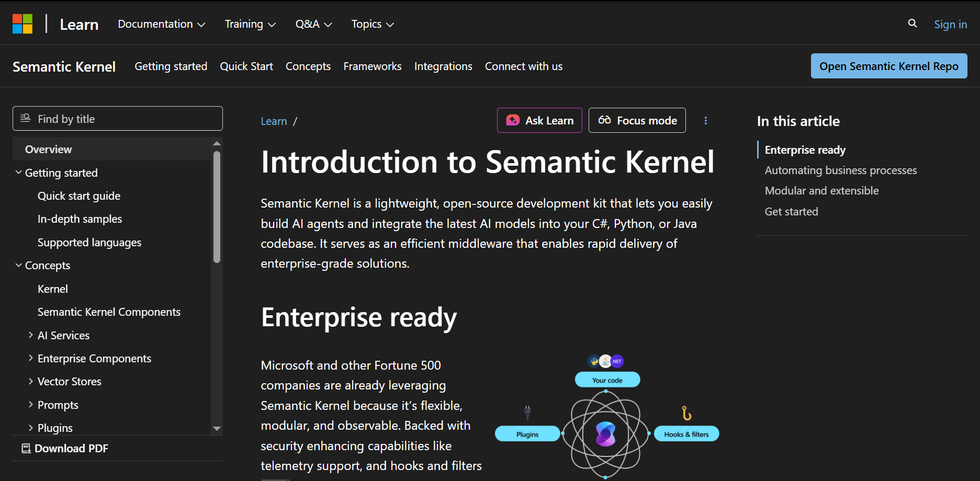The width and height of the screenshot is (980, 481).
Task: Expand the Vector Stores tree node
Action: (31, 382)
